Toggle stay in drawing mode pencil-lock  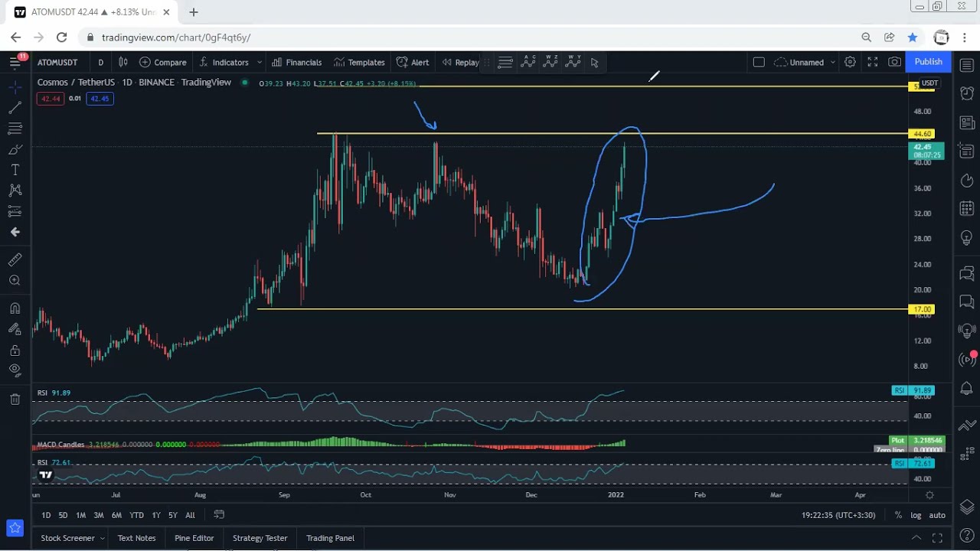point(15,329)
